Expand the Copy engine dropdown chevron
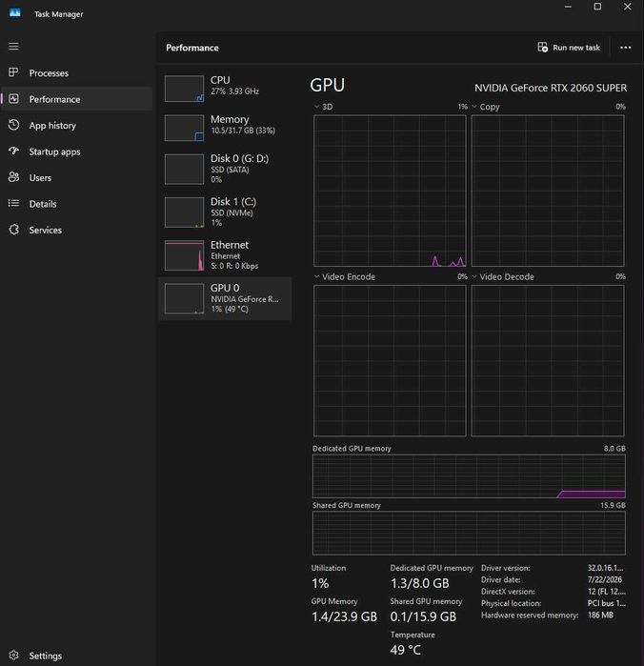The width and height of the screenshot is (644, 666). pos(474,107)
